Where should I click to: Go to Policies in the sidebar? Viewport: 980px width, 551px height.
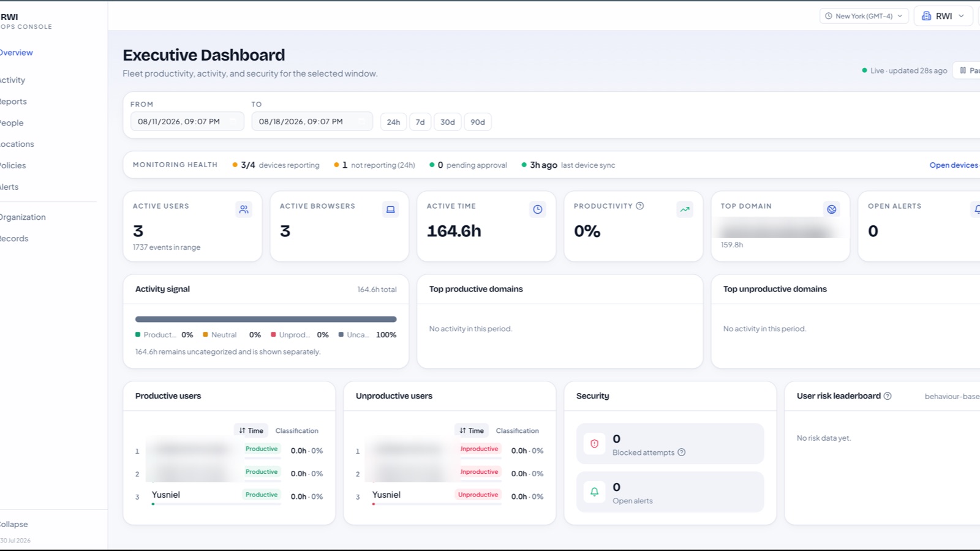(13, 165)
